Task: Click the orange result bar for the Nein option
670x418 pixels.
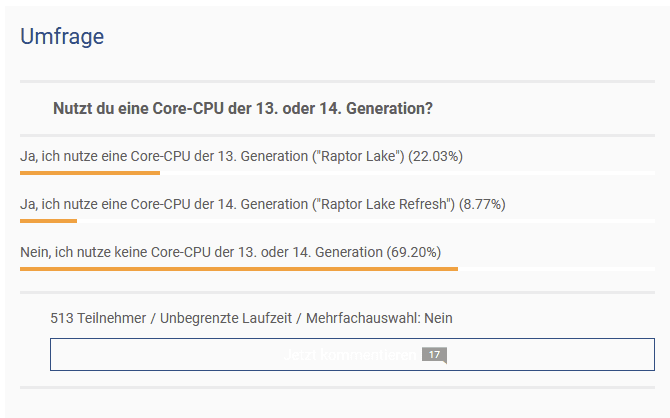Action: 239,269
